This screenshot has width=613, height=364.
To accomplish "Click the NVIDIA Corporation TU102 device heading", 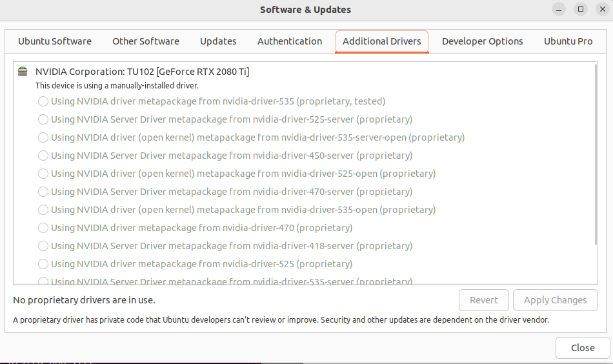I will 143,72.
